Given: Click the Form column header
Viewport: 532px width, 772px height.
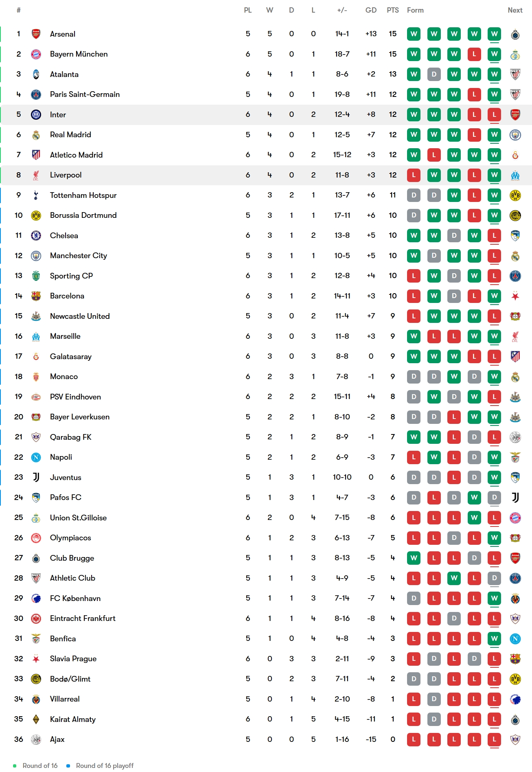Looking at the screenshot, I should 415,10.
